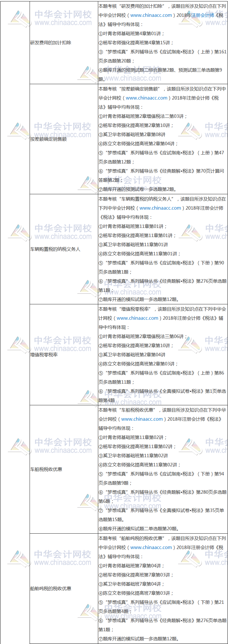228x644 pixels.
Task: Click line ①叶青老师基础班第11章第01讲
Action: click(x=133, y=226)
